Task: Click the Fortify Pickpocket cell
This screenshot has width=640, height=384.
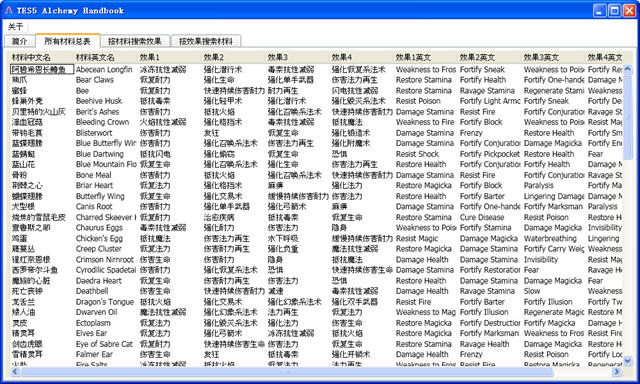Action: click(x=490, y=154)
